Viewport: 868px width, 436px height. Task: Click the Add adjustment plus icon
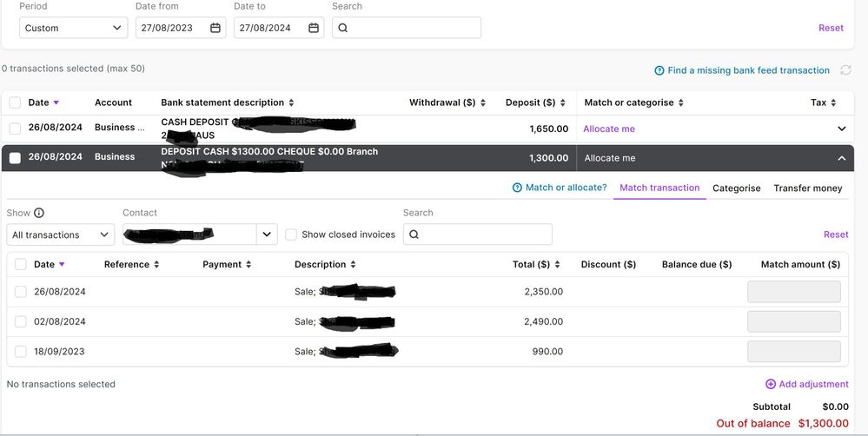pos(771,384)
